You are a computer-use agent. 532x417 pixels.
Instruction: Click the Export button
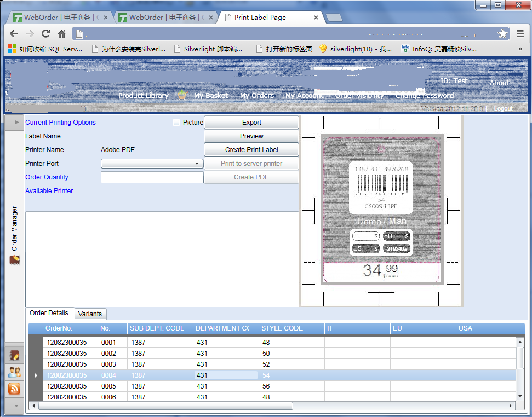pyautogui.click(x=251, y=123)
